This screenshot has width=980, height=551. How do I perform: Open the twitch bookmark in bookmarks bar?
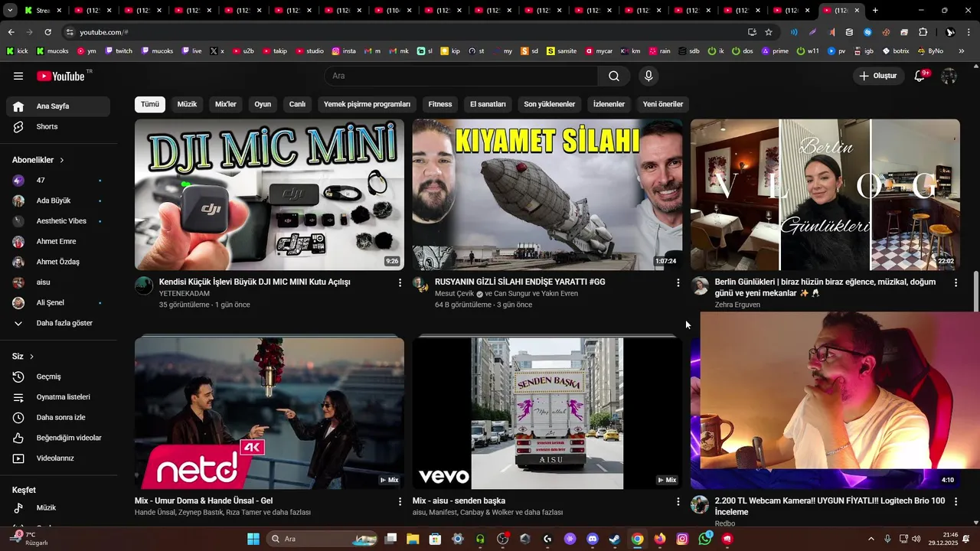pyautogui.click(x=118, y=51)
